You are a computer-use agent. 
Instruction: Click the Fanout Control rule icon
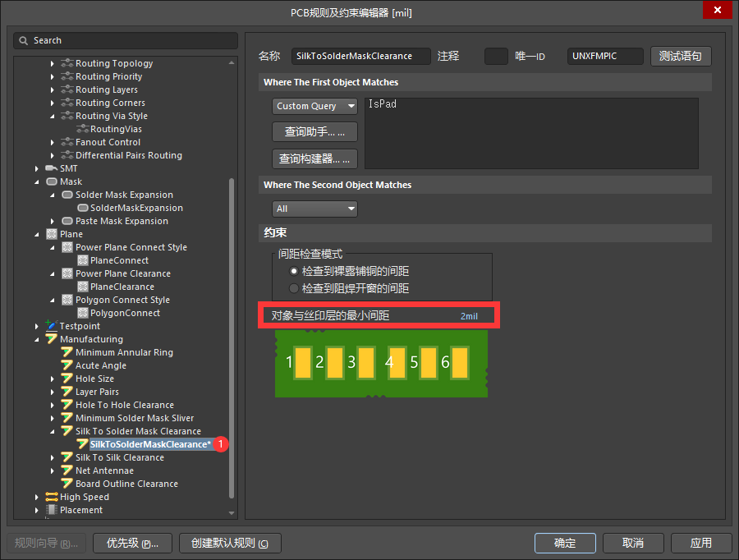[67, 142]
